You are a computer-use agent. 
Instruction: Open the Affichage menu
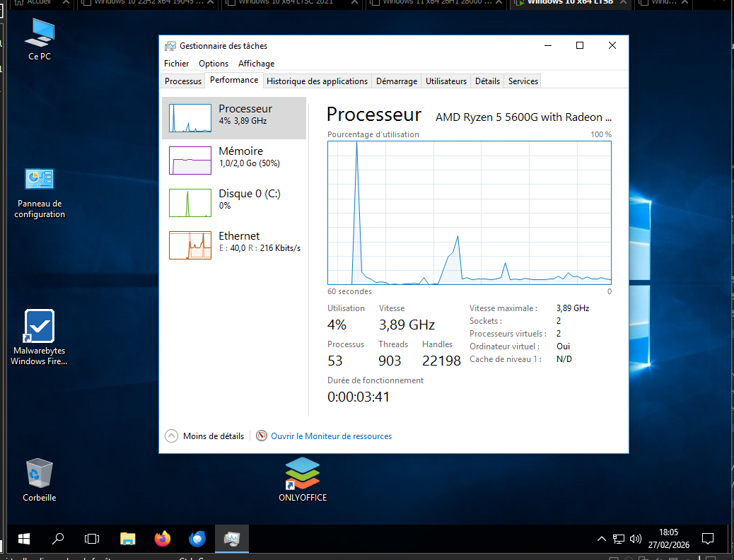[x=256, y=63]
